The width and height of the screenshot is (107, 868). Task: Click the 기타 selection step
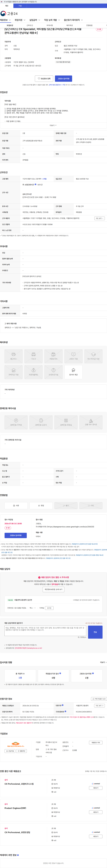(x=91, y=505)
